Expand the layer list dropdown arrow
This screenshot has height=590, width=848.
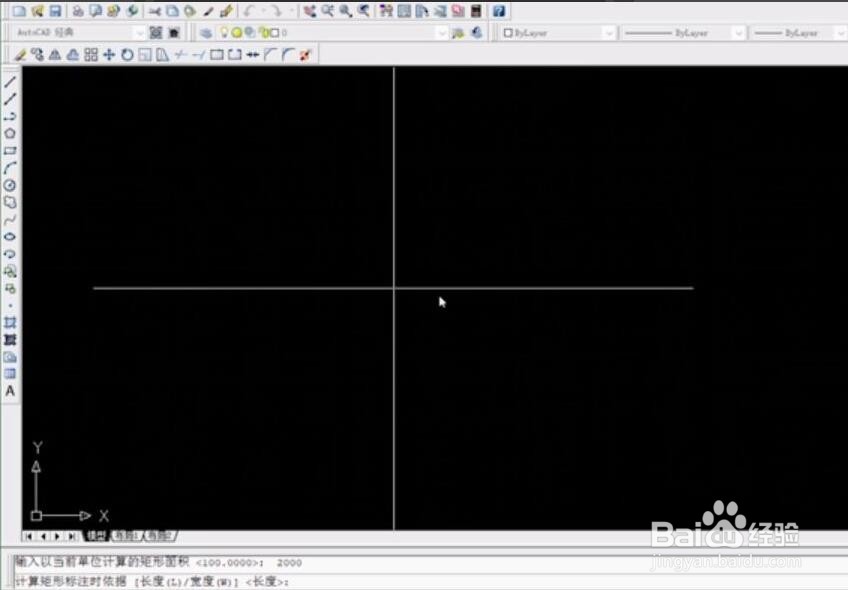[441, 33]
